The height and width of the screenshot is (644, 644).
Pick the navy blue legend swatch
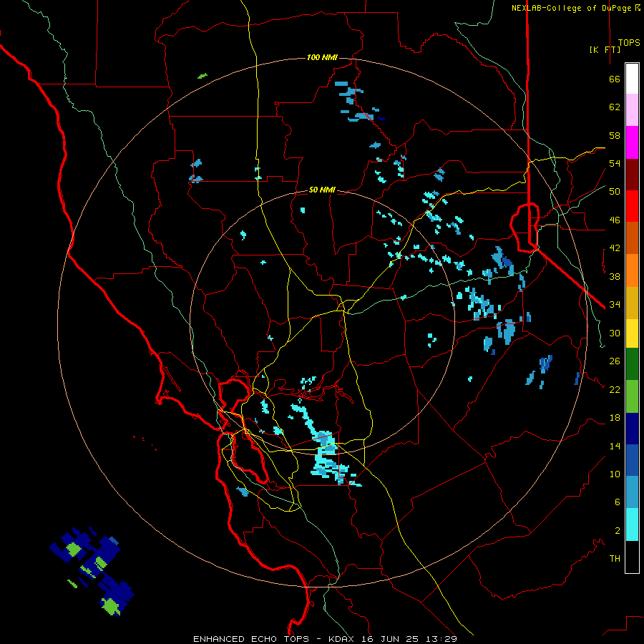[x=632, y=429]
